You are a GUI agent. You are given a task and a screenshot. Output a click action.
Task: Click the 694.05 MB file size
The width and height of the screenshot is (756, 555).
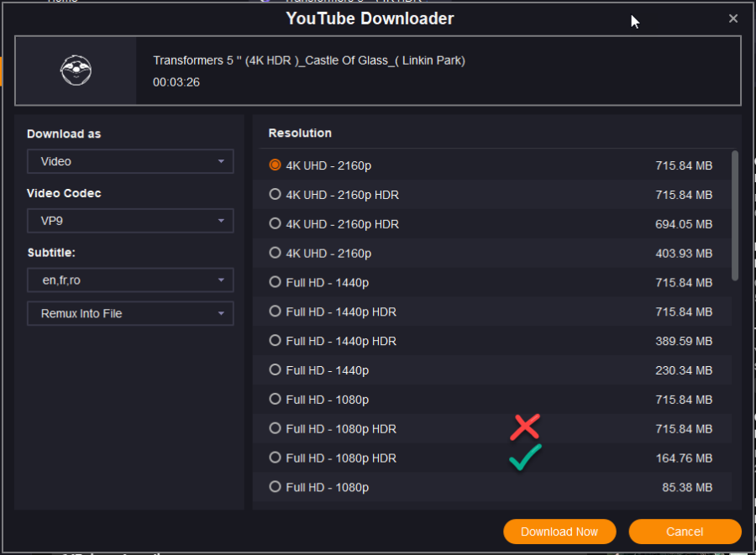coord(684,224)
